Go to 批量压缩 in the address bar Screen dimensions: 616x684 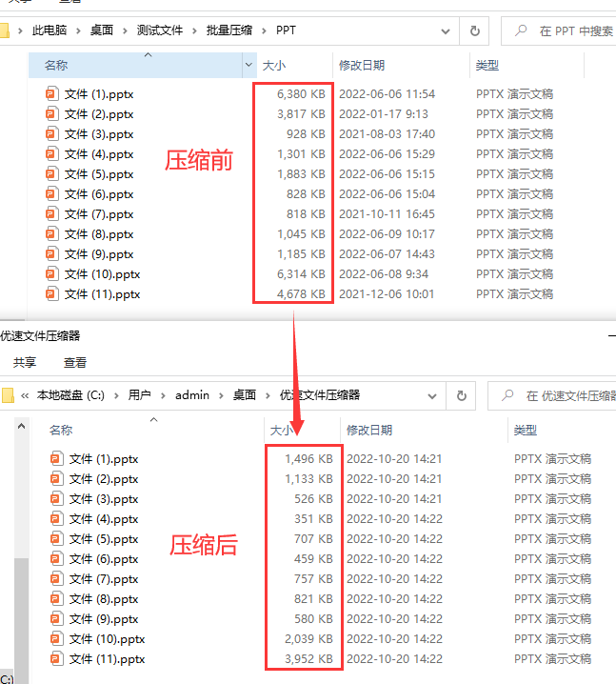[229, 30]
